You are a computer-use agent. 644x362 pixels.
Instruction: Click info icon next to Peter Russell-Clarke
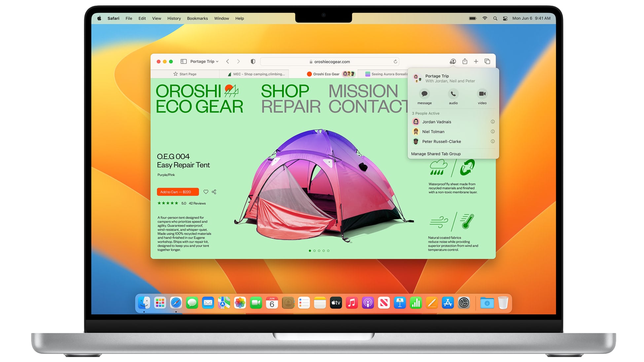click(493, 142)
